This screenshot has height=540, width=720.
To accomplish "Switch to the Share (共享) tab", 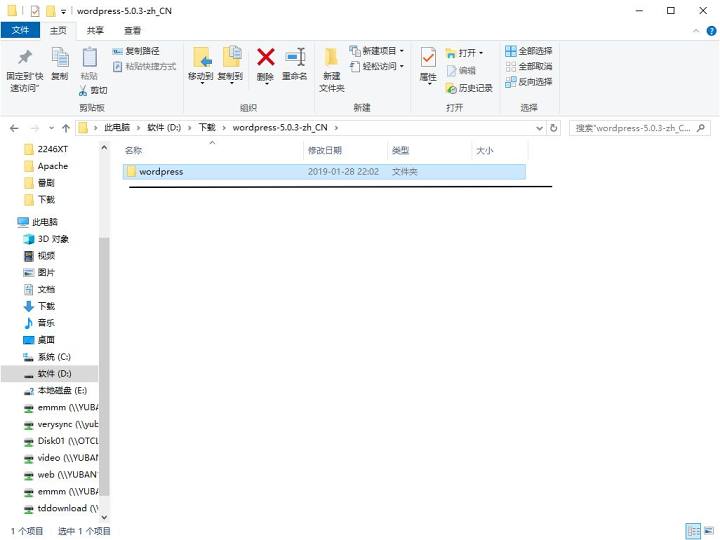I will (x=95, y=31).
